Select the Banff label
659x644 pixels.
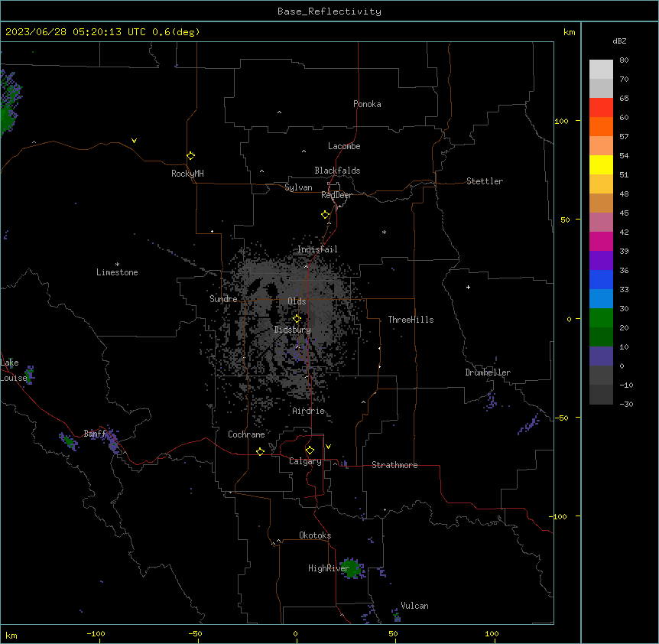[x=95, y=434]
